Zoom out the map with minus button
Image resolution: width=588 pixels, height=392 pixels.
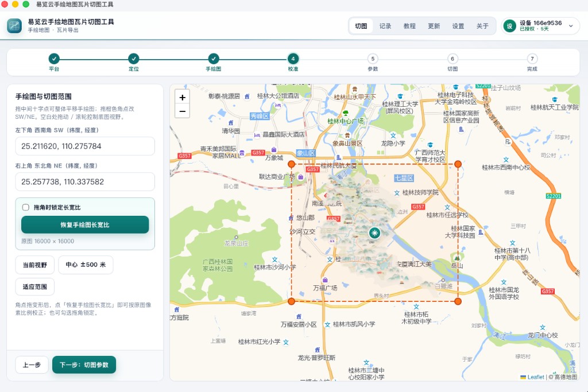click(x=182, y=111)
